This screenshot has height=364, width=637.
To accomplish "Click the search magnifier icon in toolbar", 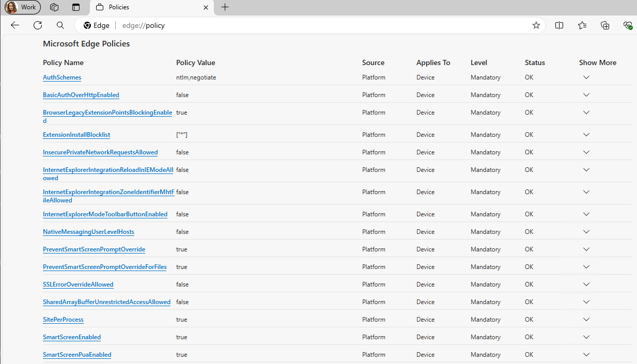I will [60, 25].
